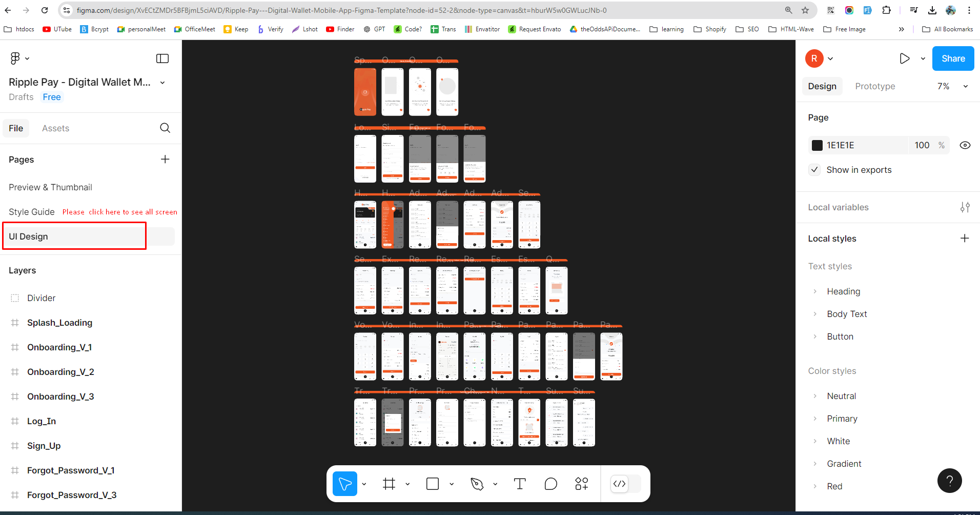Add a new page with plus icon
The height and width of the screenshot is (515, 980).
tap(165, 159)
